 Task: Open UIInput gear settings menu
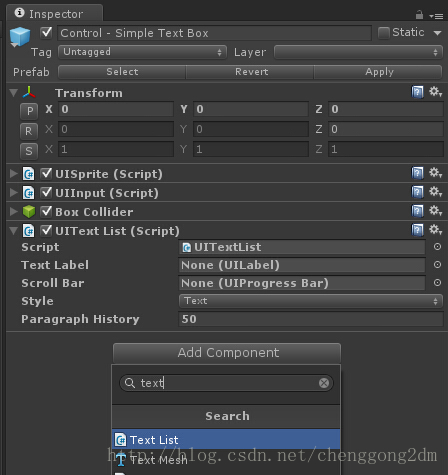(x=435, y=192)
